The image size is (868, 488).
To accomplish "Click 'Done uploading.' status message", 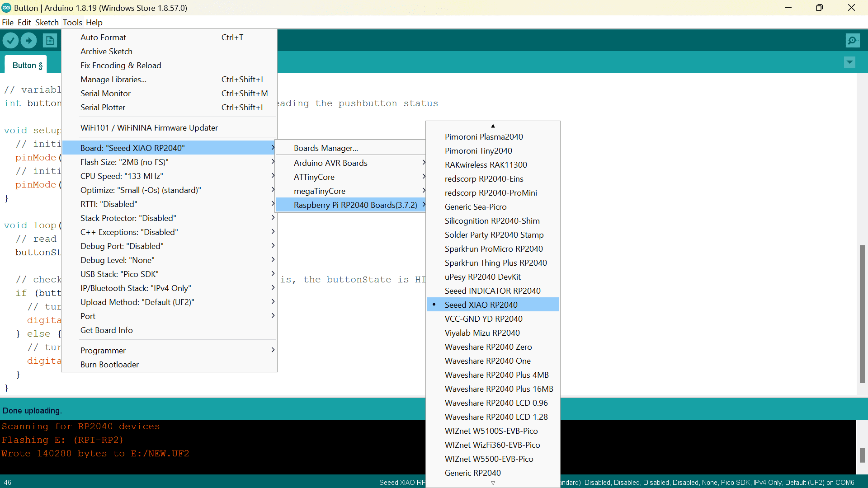I will (x=32, y=410).
